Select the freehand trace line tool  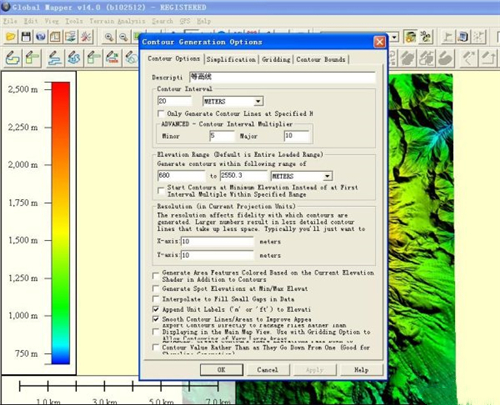tap(74, 58)
